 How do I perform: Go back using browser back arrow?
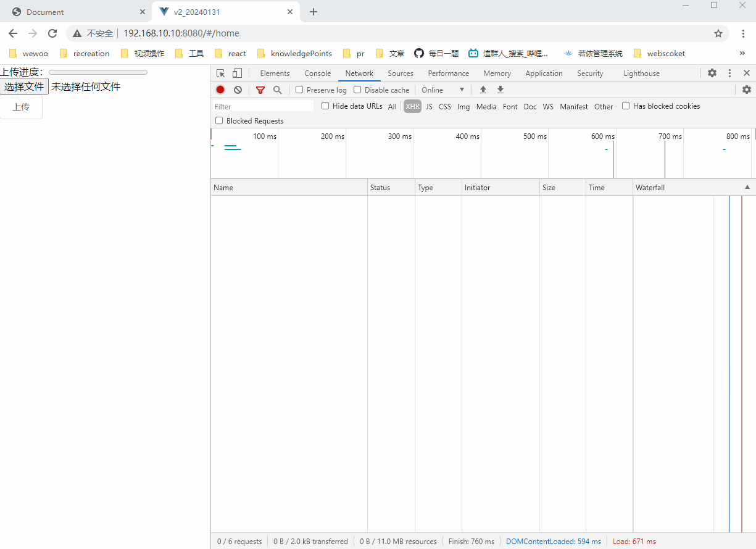click(13, 33)
